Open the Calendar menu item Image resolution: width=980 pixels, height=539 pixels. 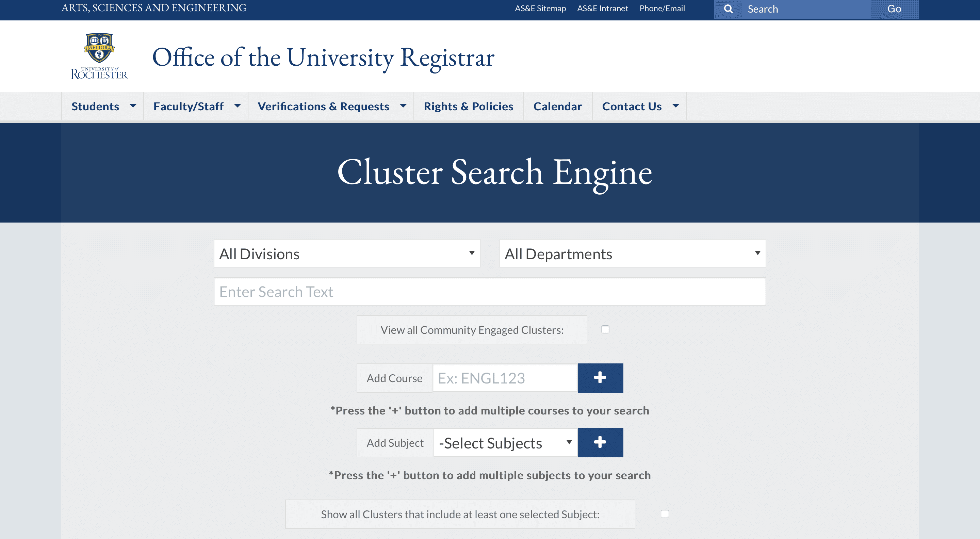pos(557,106)
